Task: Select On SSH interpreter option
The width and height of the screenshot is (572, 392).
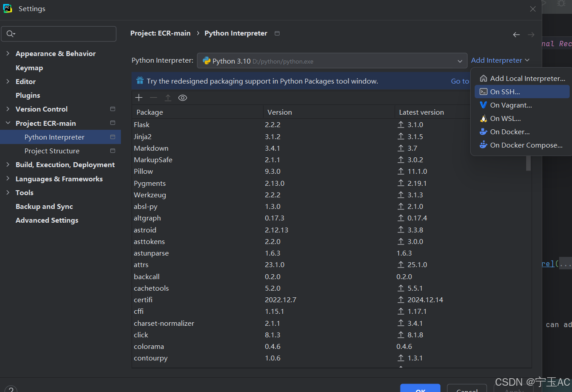Action: 522,92
